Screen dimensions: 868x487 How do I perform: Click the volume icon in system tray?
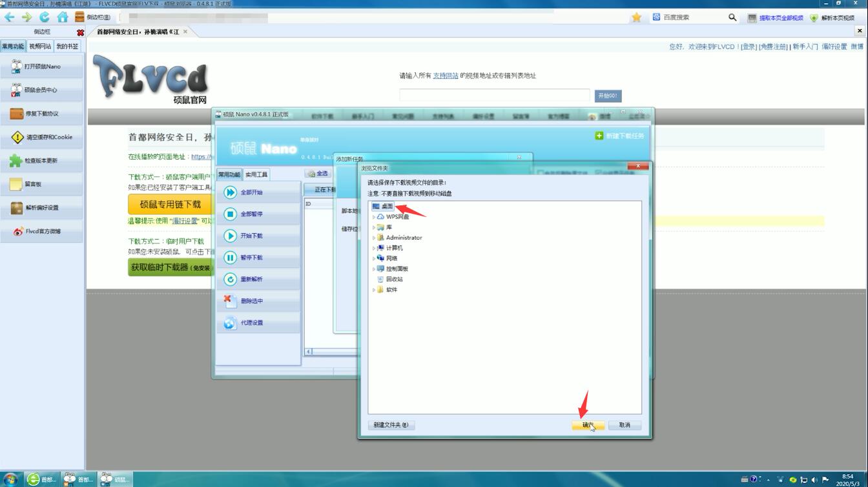814,480
